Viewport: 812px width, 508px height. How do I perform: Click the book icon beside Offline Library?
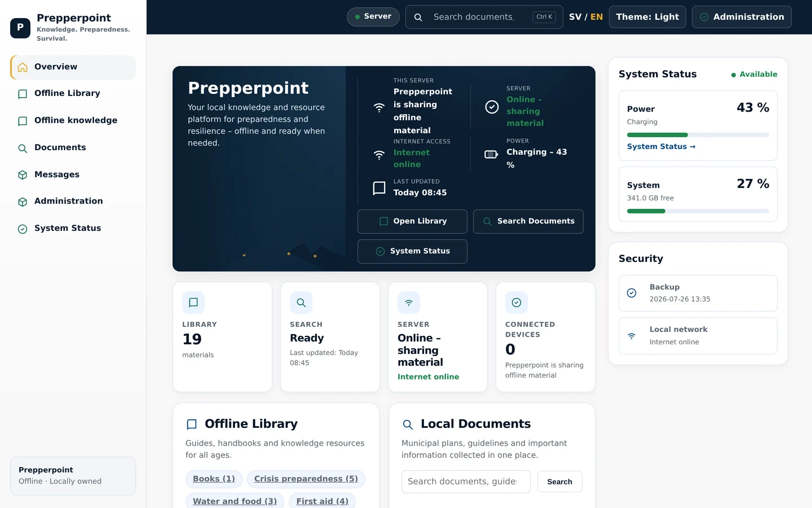coord(23,94)
